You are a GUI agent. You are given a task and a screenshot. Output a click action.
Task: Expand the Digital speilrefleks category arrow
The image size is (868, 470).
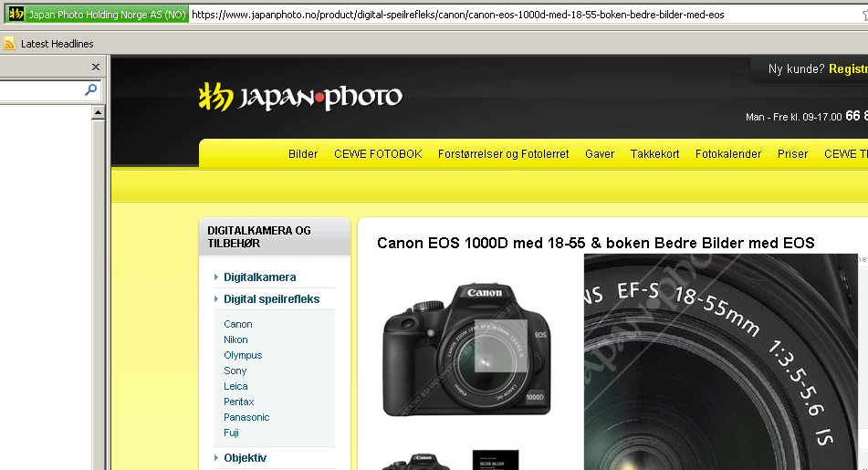click(216, 299)
